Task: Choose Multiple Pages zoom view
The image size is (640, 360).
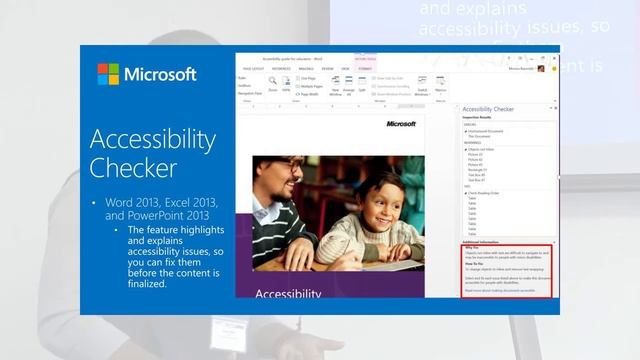Action: [x=309, y=86]
